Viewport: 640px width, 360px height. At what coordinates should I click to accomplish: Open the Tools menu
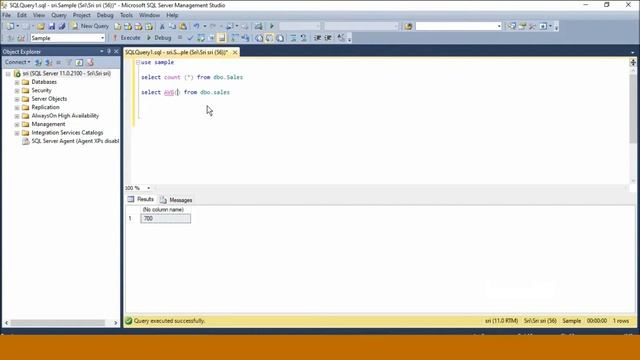[126, 15]
